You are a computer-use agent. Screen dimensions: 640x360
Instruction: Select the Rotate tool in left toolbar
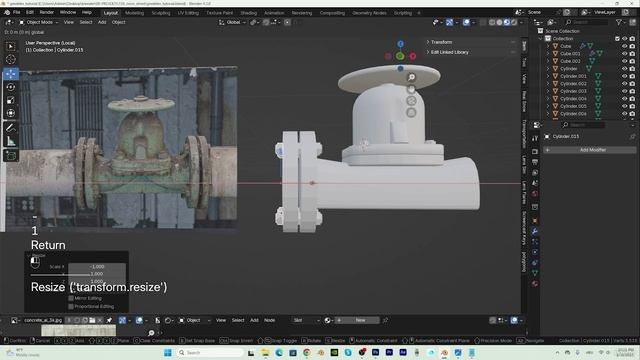(11, 87)
